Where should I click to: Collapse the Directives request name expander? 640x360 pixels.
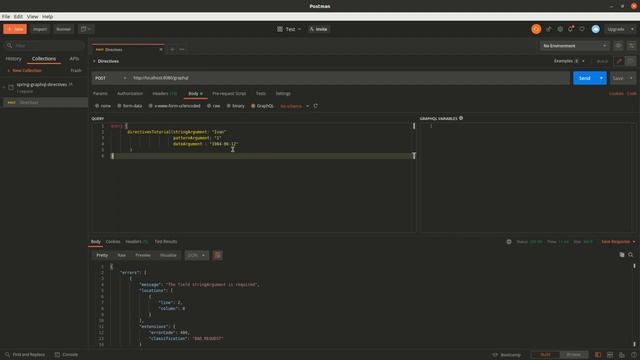tap(94, 61)
